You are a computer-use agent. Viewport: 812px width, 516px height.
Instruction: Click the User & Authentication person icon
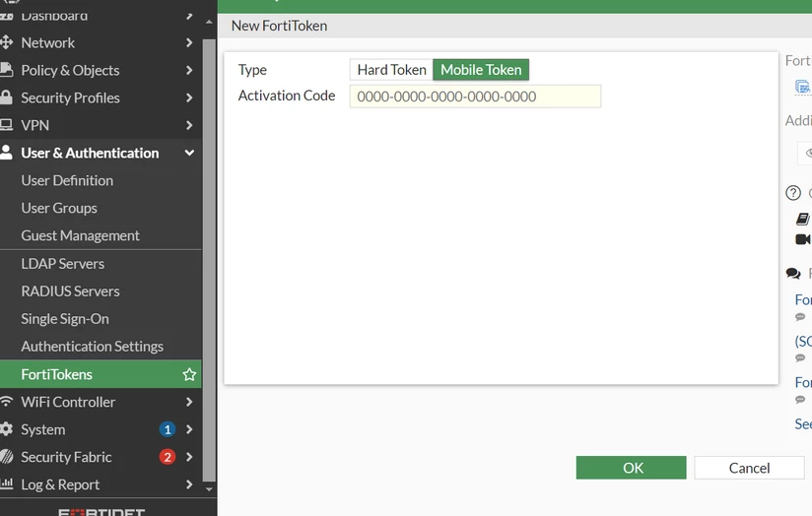pyautogui.click(x=6, y=153)
